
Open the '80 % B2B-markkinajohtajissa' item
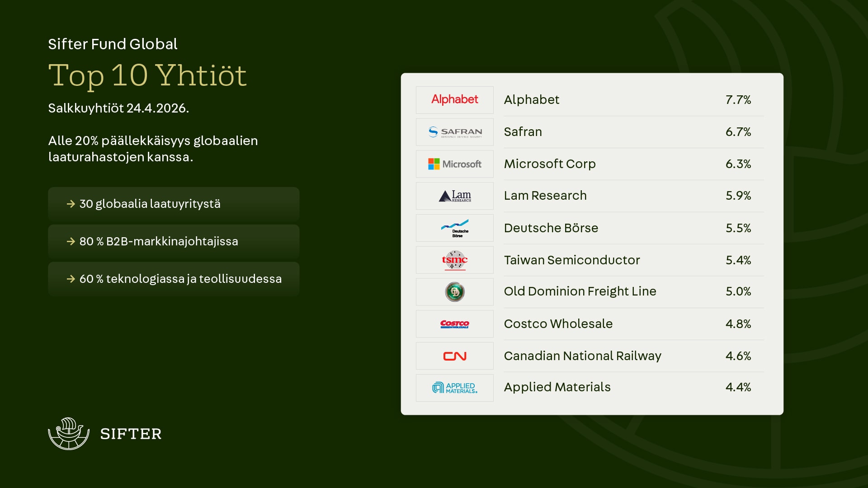click(174, 241)
